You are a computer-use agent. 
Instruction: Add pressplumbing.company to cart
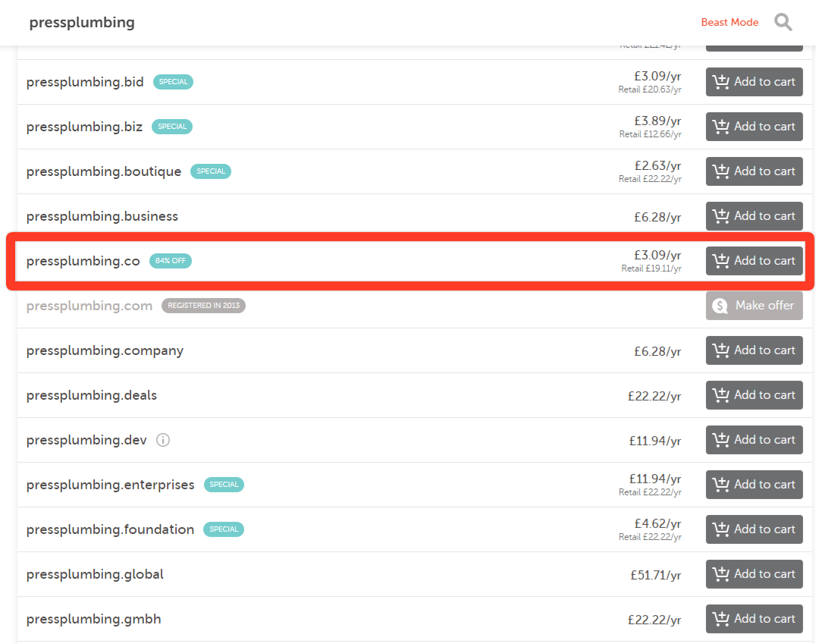point(754,350)
